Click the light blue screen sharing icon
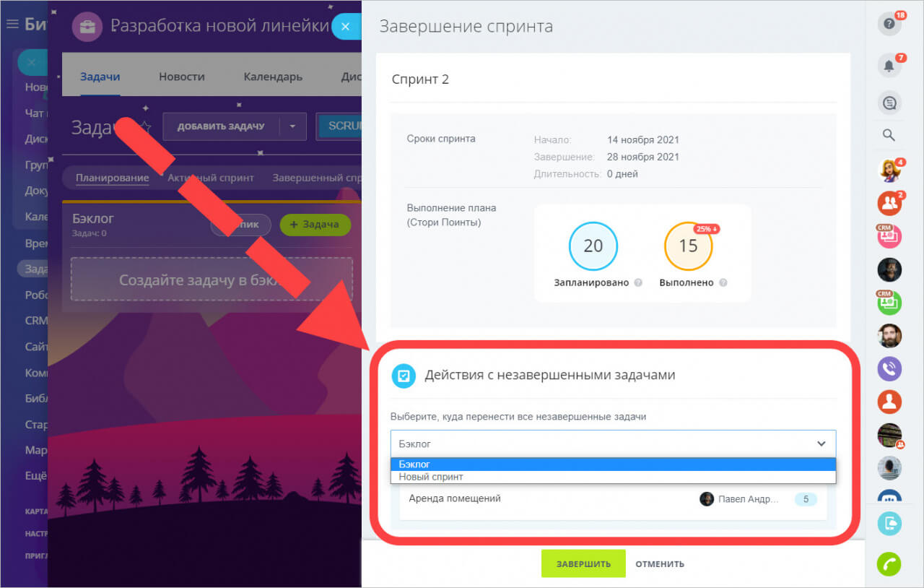Image resolution: width=924 pixels, height=588 pixels. tap(889, 524)
